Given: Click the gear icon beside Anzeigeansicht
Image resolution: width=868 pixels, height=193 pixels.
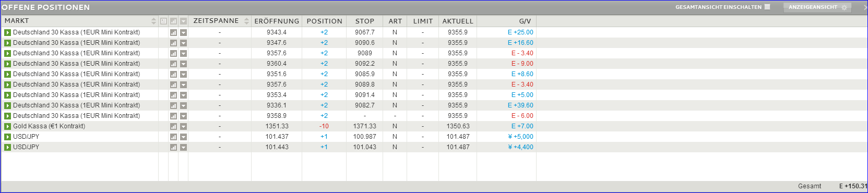Looking at the screenshot, I should pyautogui.click(x=844, y=7).
